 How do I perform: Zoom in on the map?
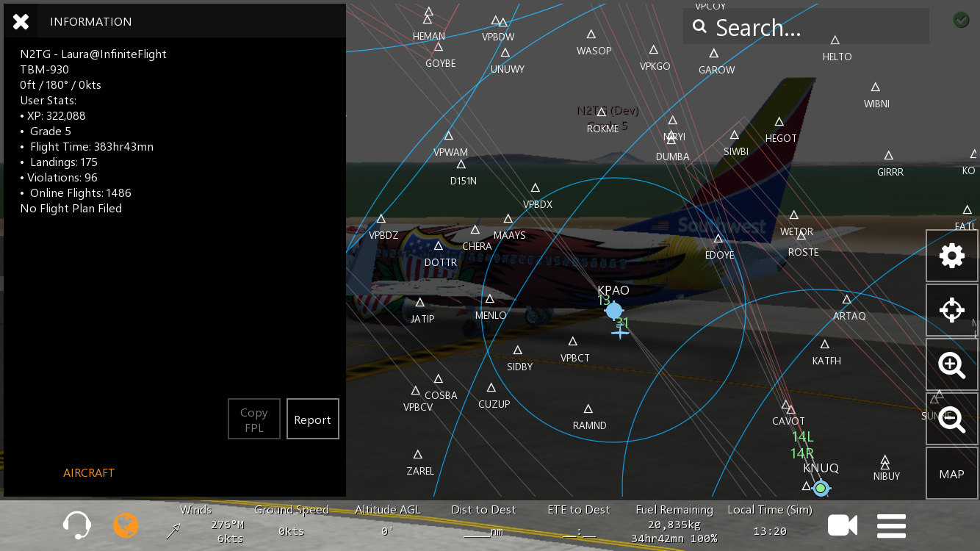pyautogui.click(x=952, y=364)
